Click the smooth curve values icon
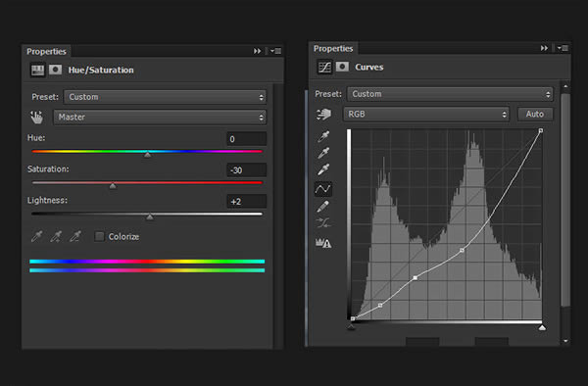 coord(323,223)
